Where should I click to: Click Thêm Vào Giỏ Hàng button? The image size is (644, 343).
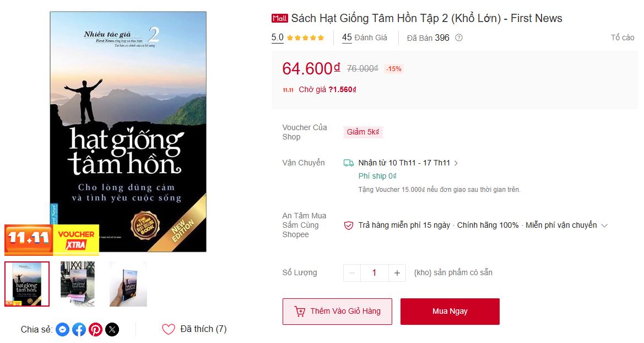pyautogui.click(x=337, y=312)
